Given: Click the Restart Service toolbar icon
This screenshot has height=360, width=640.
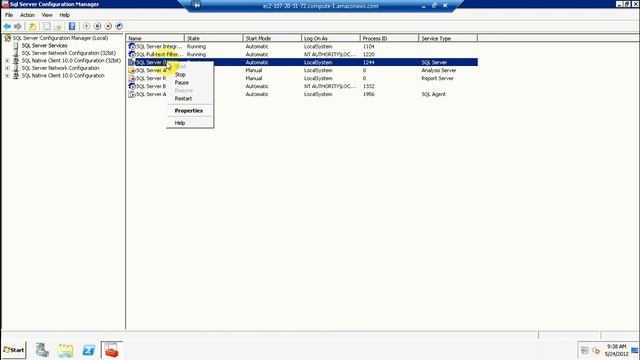Looking at the screenshot, I should coord(119,26).
